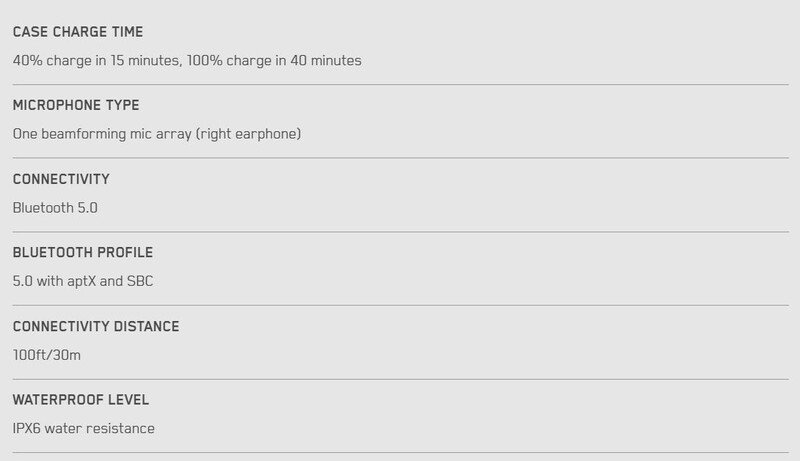
Task: Click the CASE CHARGE TIME heading
Action: (x=78, y=32)
